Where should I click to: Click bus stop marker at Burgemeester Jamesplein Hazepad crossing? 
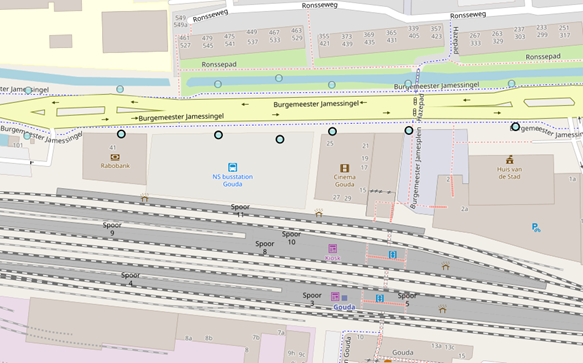click(409, 131)
